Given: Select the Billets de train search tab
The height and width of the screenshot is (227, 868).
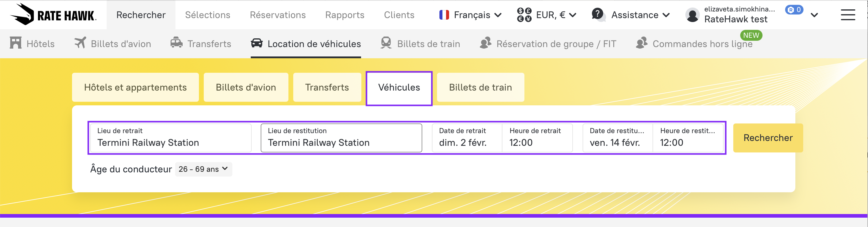Looking at the screenshot, I should tap(480, 87).
